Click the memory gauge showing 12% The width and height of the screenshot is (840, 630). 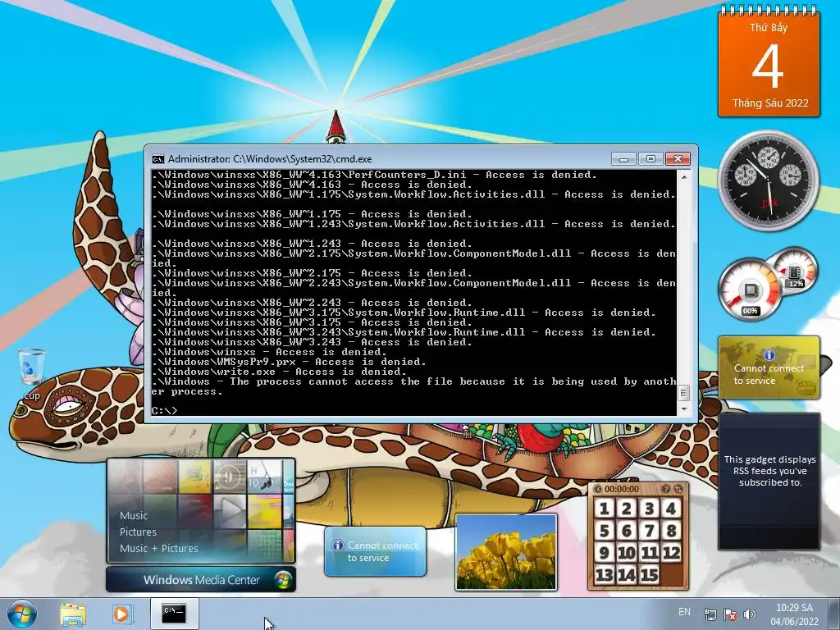coord(795,271)
